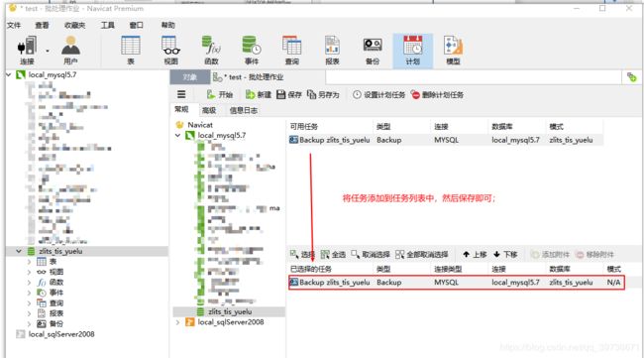Click 删除计划任务 to delete the schedule
The height and width of the screenshot is (358, 644).
(437, 95)
